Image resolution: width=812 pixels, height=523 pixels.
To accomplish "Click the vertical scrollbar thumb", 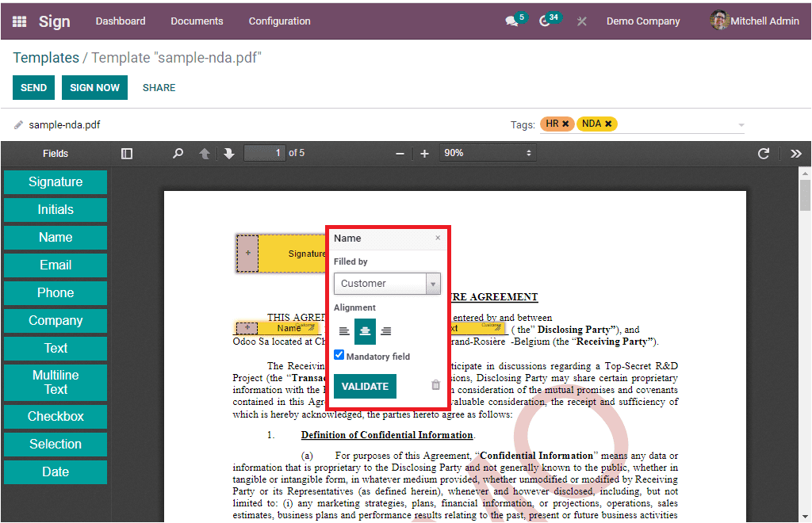I will pos(805,195).
